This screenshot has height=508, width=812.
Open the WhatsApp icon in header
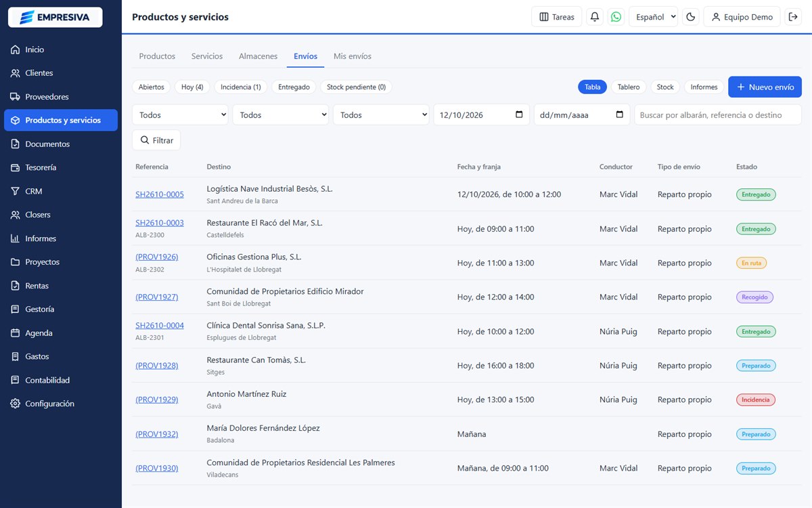click(616, 17)
